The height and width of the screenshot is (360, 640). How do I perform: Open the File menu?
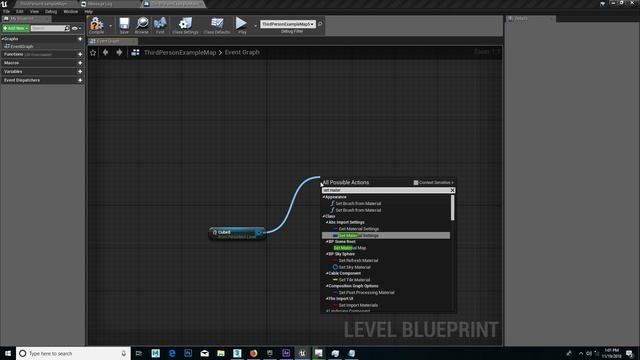[7, 11]
